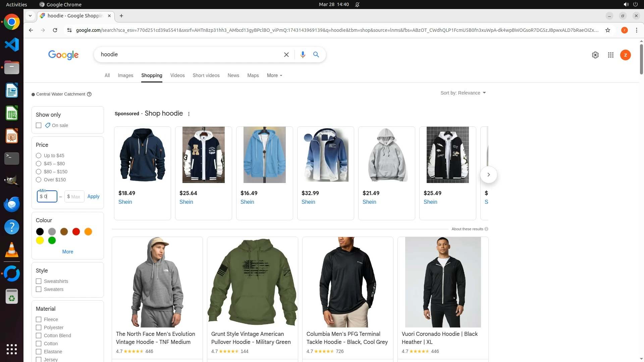
Task: Bookmark this page with star icon
Action: pos(607,30)
